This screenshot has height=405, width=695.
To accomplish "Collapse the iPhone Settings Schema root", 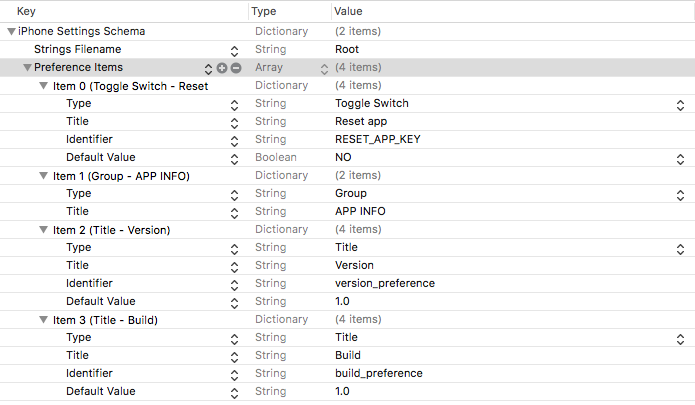I will 11,32.
